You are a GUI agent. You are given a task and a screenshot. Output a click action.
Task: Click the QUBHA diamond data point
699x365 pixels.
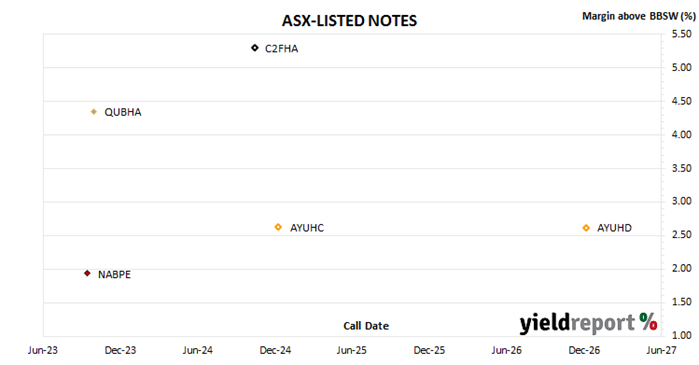pos(94,112)
